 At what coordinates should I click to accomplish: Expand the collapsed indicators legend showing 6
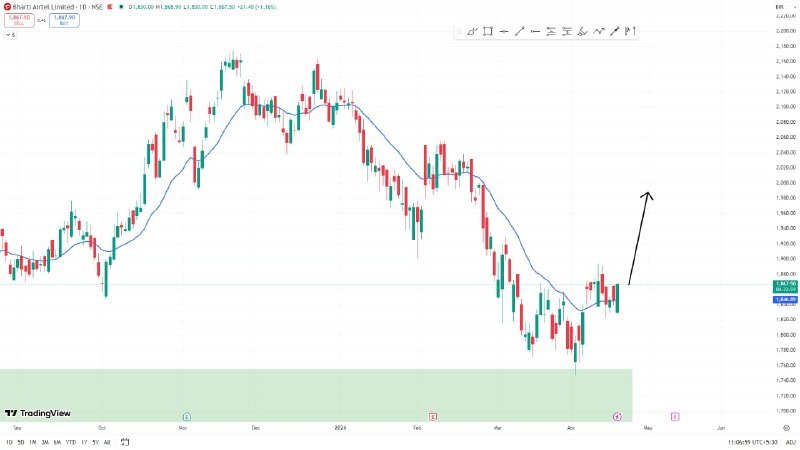pos(10,35)
